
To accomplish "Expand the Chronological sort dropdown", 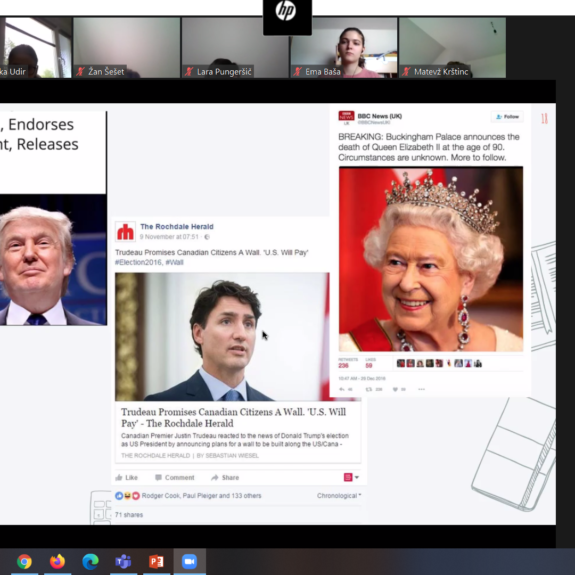I will [x=339, y=495].
